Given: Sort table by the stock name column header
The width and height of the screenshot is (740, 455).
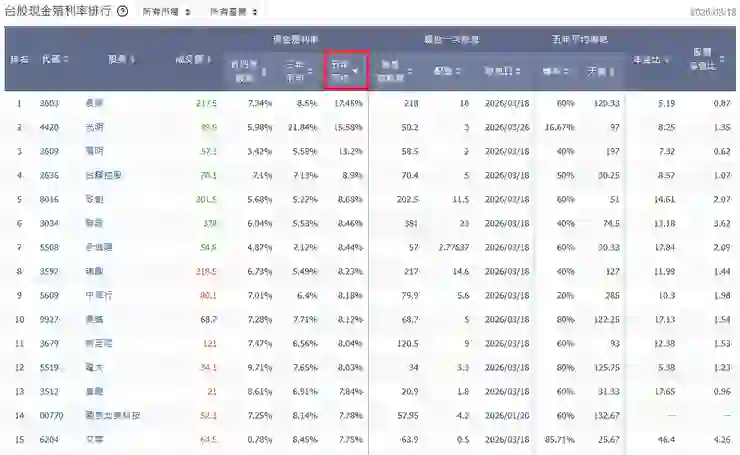Looking at the screenshot, I should [x=121, y=59].
